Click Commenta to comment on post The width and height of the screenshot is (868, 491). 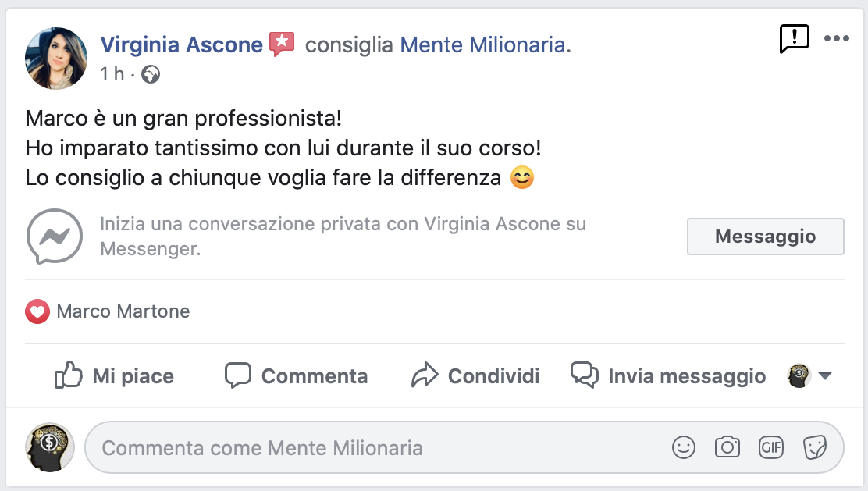(x=297, y=376)
